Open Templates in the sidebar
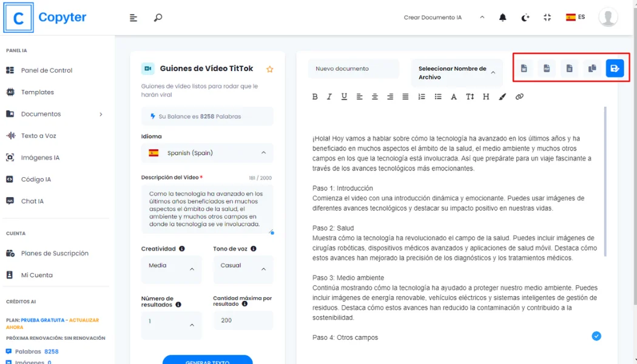The width and height of the screenshot is (637, 364). (38, 92)
